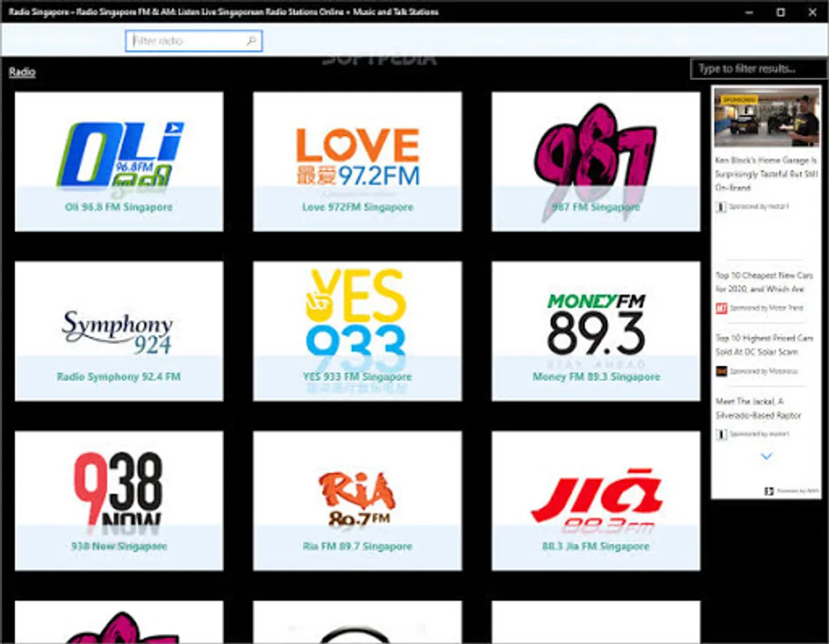
Task: Open 'Meet The Jackal' Silverado ad
Action: [x=758, y=409]
